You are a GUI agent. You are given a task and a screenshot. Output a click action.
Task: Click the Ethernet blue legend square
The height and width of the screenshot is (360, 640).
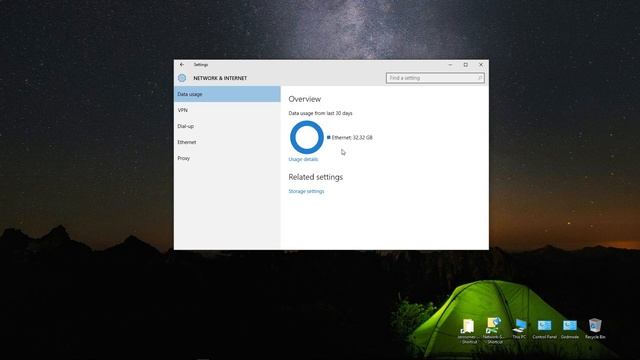point(329,138)
